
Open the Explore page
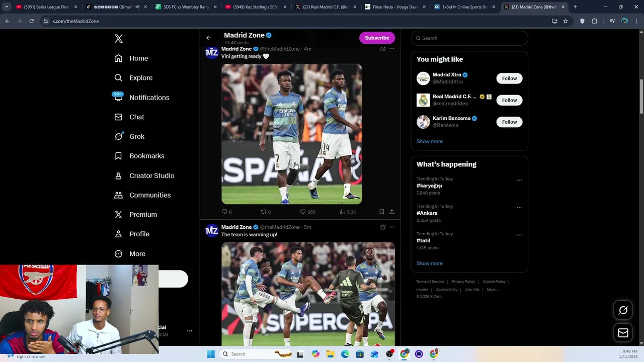(133, 78)
